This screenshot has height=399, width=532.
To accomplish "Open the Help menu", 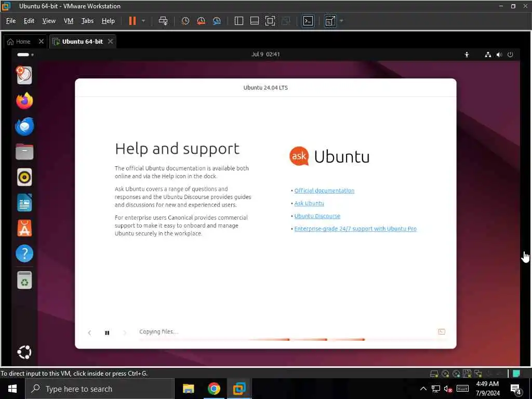I will click(108, 21).
